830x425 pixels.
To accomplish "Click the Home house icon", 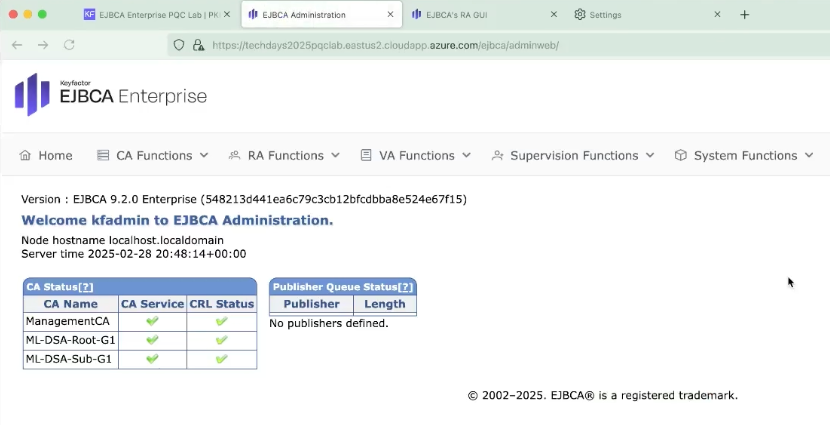I will point(25,156).
